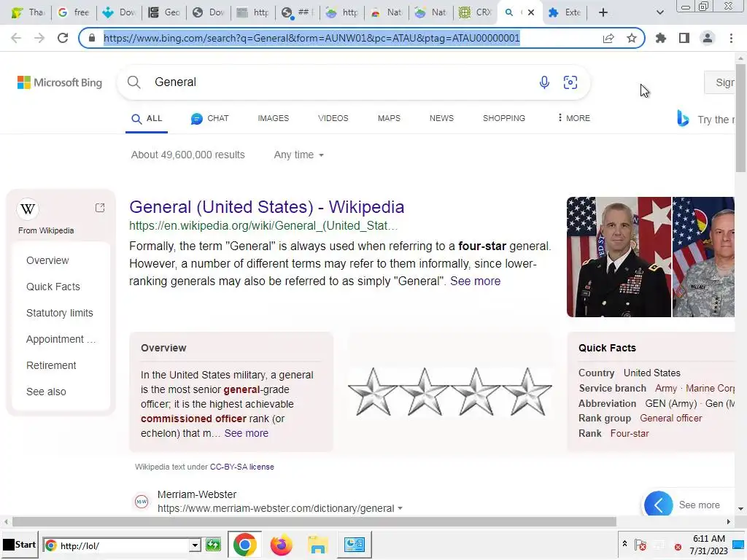The image size is (747, 560).
Task: Click the four-star insignia image
Action: click(x=449, y=392)
